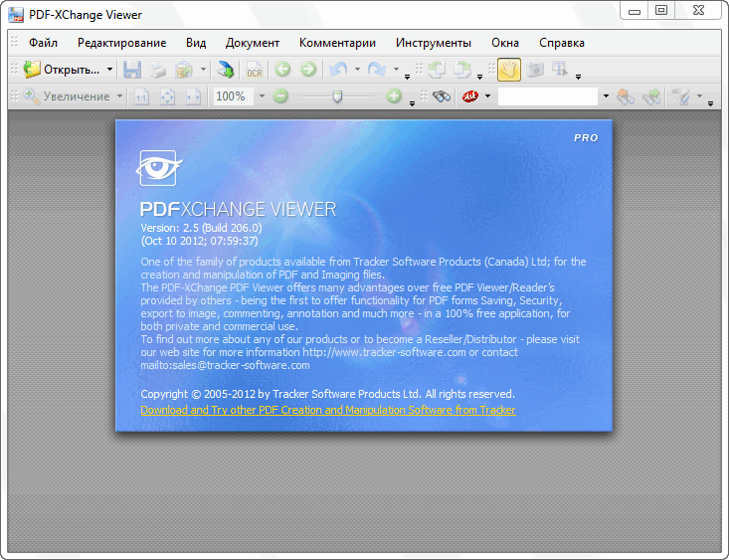
Task: Click the find options funnel icon
Action: (681, 96)
